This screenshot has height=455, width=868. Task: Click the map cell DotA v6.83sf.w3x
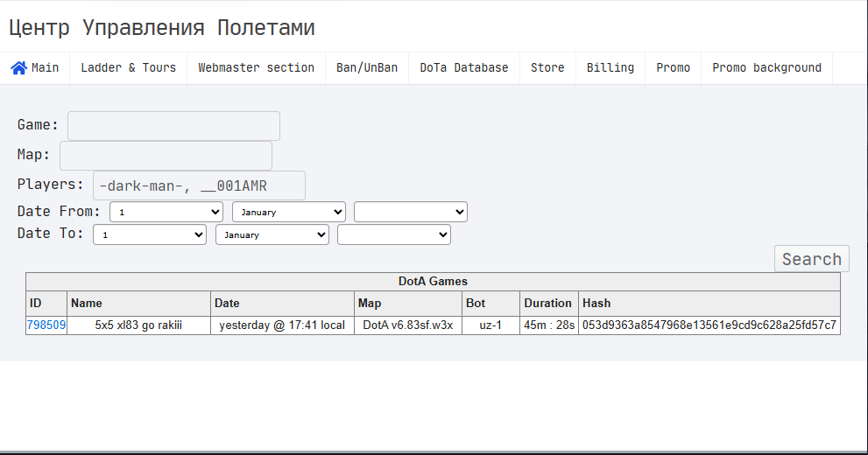coord(408,325)
